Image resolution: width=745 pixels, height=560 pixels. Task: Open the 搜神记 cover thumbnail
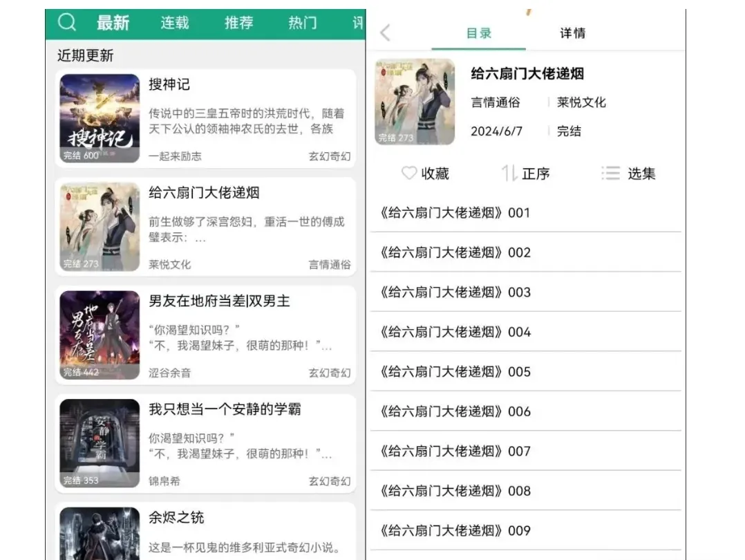(x=100, y=118)
